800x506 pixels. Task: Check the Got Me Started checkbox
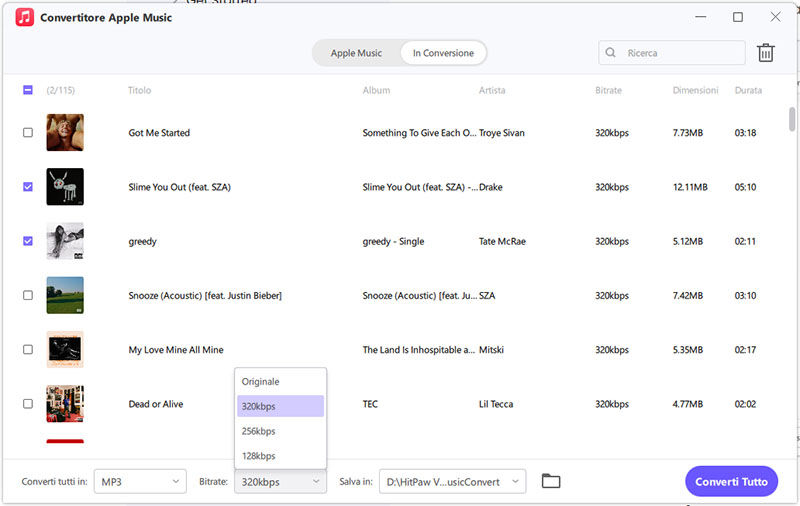[x=28, y=133]
